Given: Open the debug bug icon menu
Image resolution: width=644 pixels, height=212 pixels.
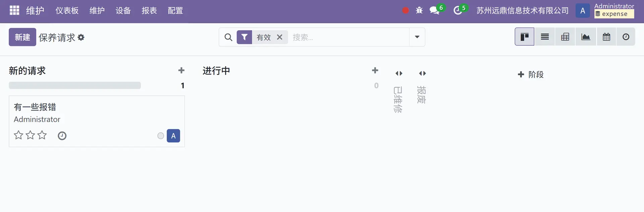Looking at the screenshot, I should pos(419,10).
